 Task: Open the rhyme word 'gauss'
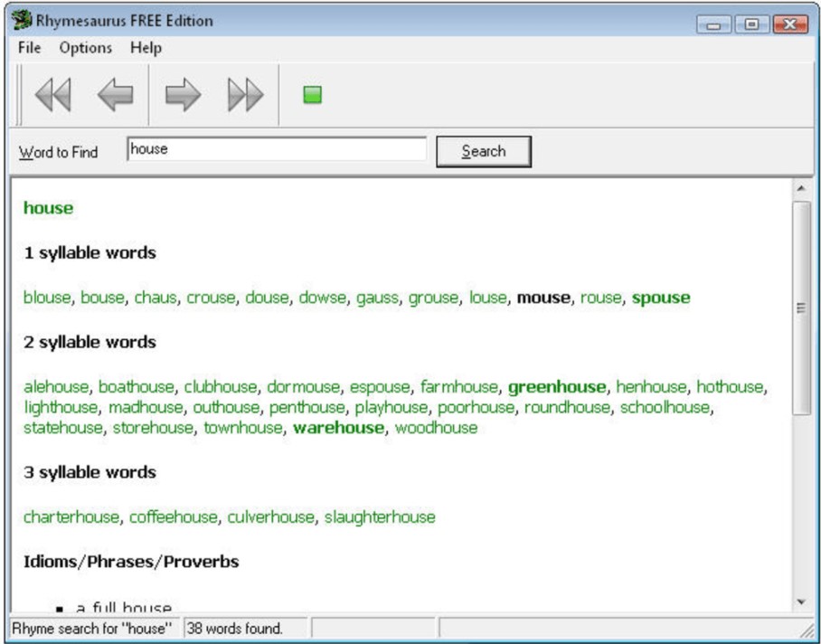point(377,298)
